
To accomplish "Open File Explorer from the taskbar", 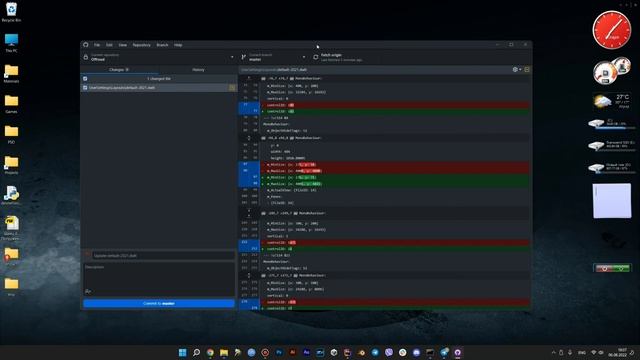I will (224, 352).
